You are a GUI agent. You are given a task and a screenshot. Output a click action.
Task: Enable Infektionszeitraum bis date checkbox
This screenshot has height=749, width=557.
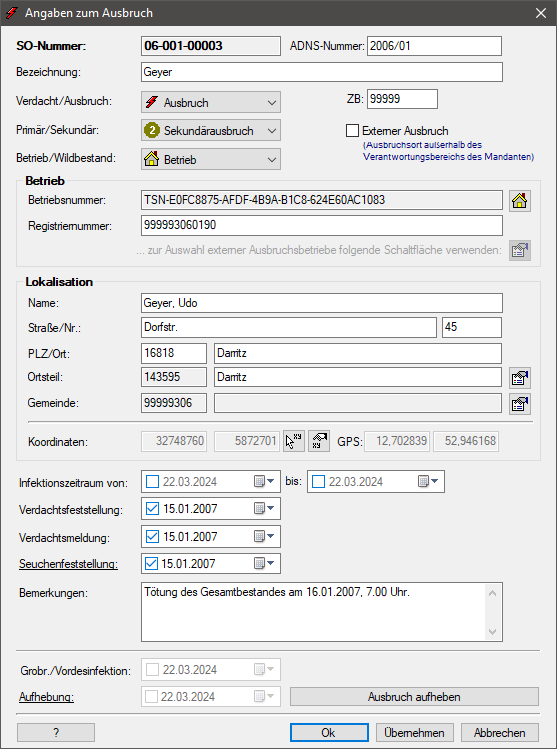(318, 482)
